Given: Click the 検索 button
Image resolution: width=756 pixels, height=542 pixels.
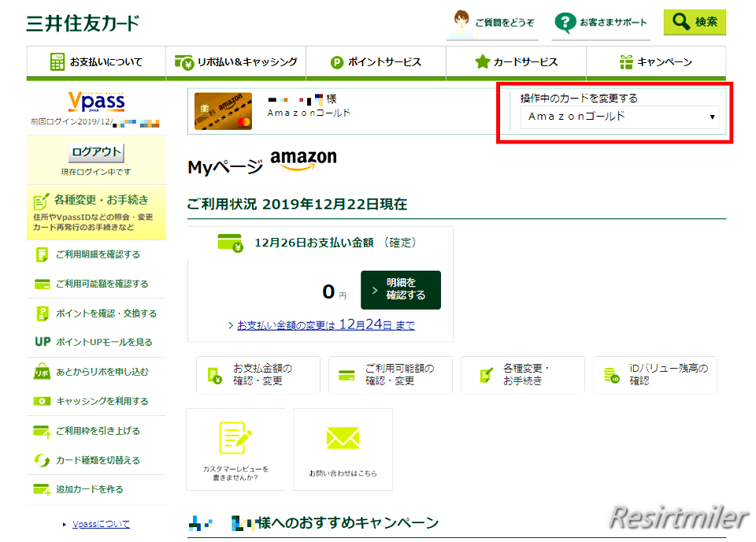Looking at the screenshot, I should tap(695, 22).
